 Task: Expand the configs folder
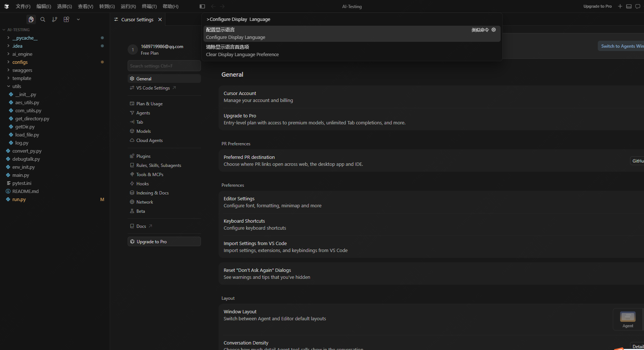(x=55, y=62)
